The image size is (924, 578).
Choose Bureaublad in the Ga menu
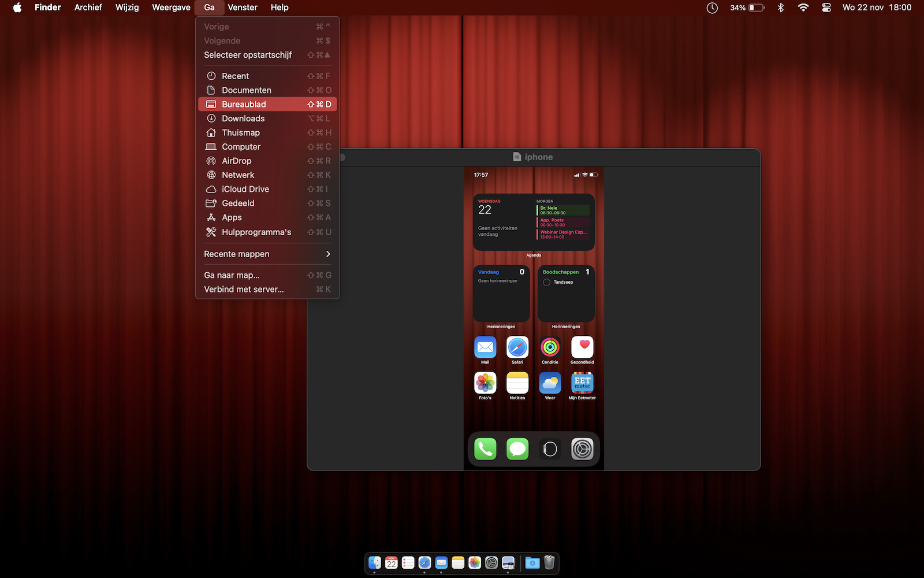267,105
